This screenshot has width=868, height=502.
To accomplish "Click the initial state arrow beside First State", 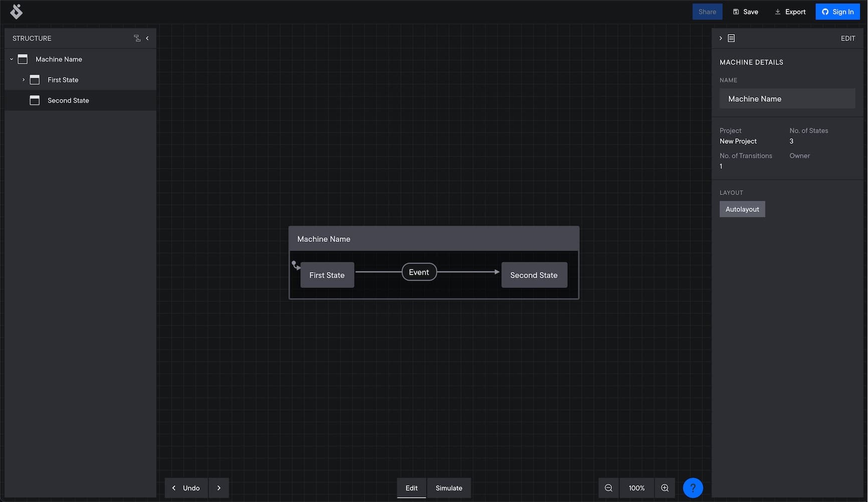I will [295, 265].
